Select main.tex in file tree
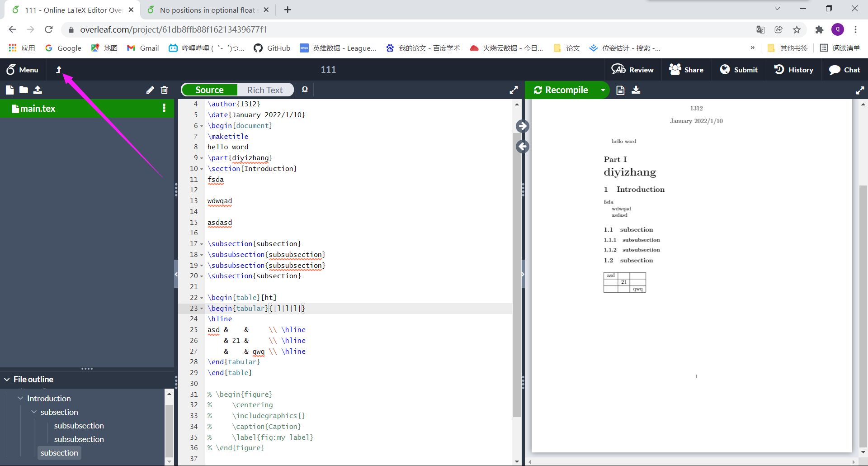The image size is (868, 466). tap(87, 108)
